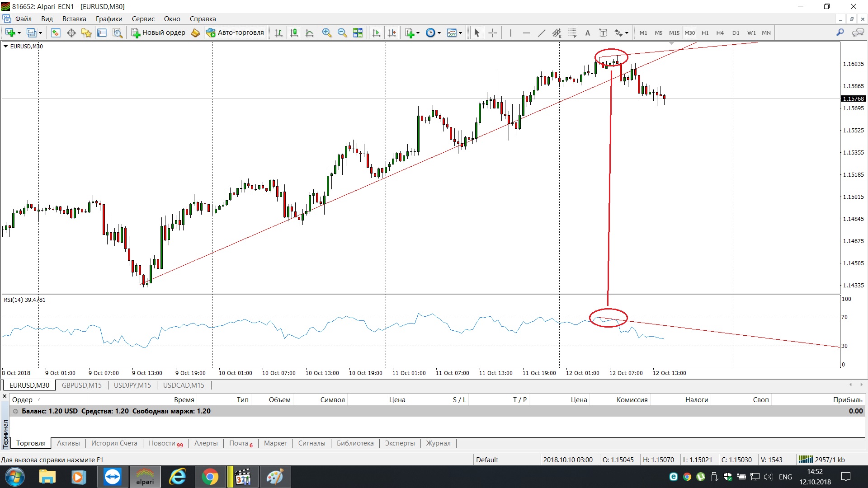Open alpari app in the taskbar
This screenshot has height=488, width=868.
point(145,477)
